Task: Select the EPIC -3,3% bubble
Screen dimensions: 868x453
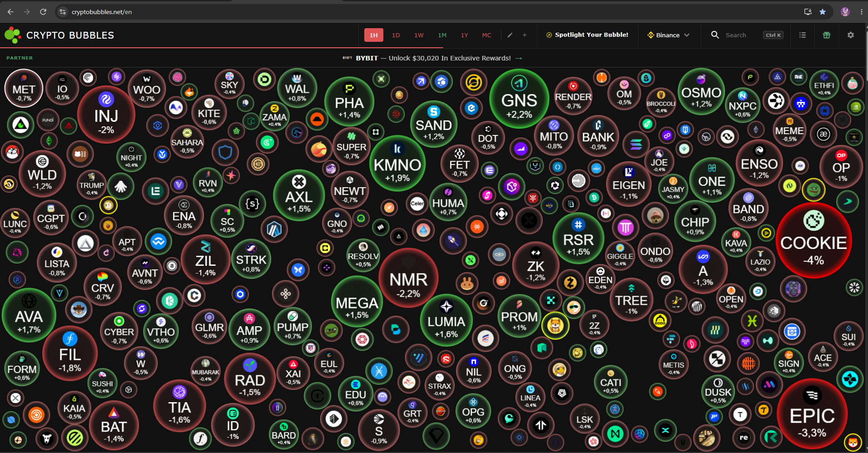Action: point(812,415)
